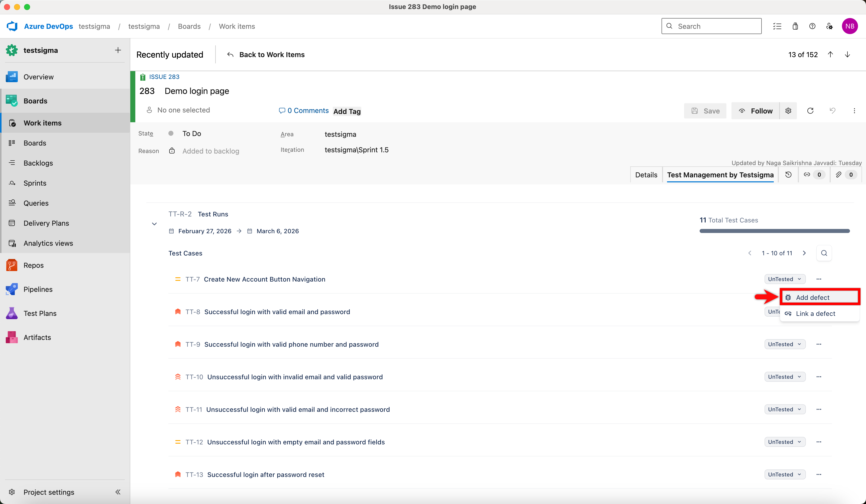Open the State field showing To Do
Screen dimensions: 866x504
point(192,134)
